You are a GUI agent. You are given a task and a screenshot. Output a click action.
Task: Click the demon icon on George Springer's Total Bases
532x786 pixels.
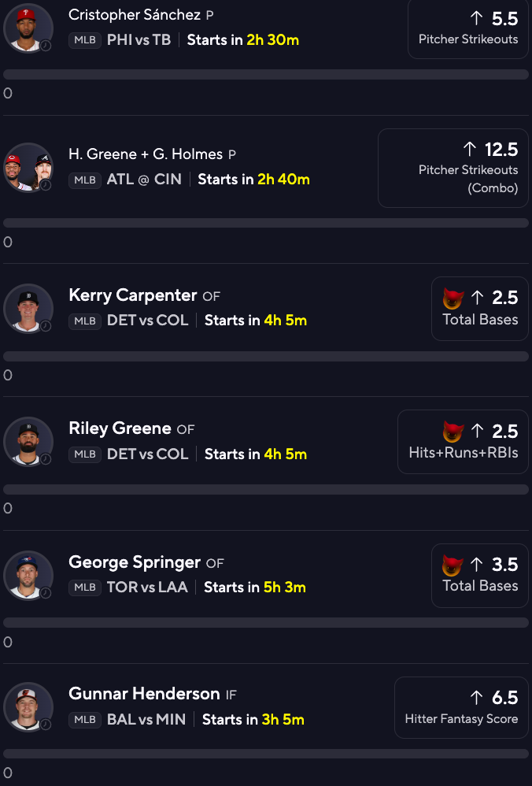(x=453, y=565)
